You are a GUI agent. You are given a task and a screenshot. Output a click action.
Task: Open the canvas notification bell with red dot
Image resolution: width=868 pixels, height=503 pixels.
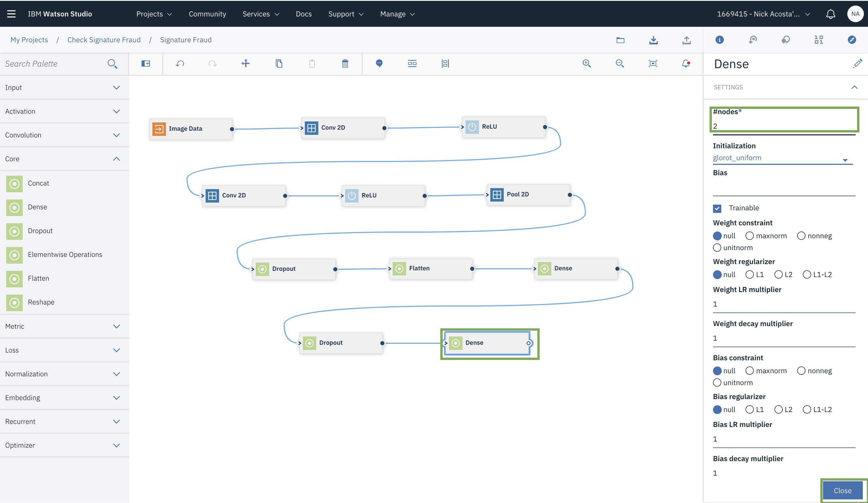(686, 63)
